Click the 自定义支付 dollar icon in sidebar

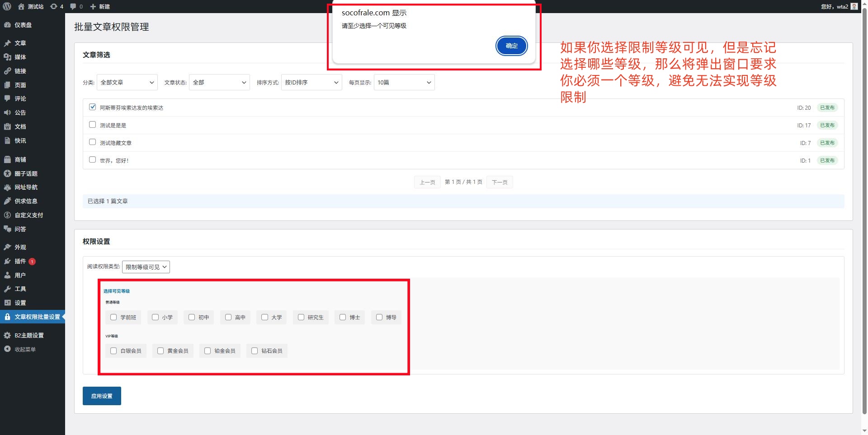pos(7,215)
